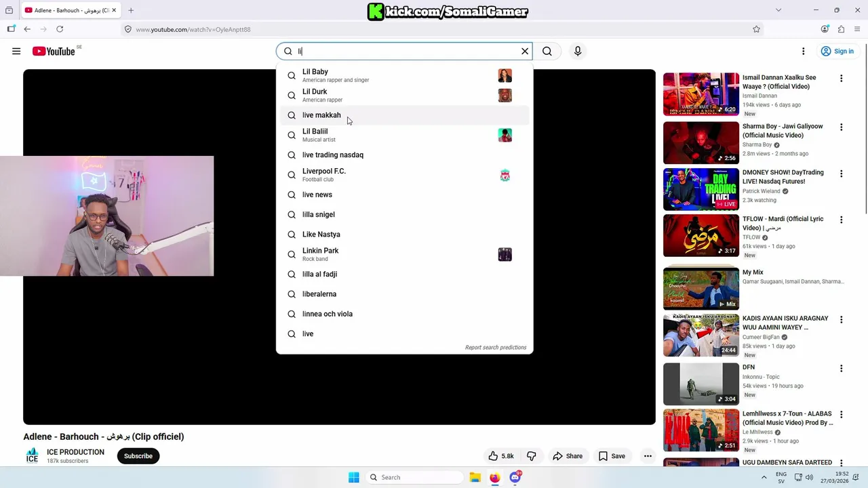
Task: Open DMONEY SHOW DayTrading live stream
Action: (x=701, y=189)
